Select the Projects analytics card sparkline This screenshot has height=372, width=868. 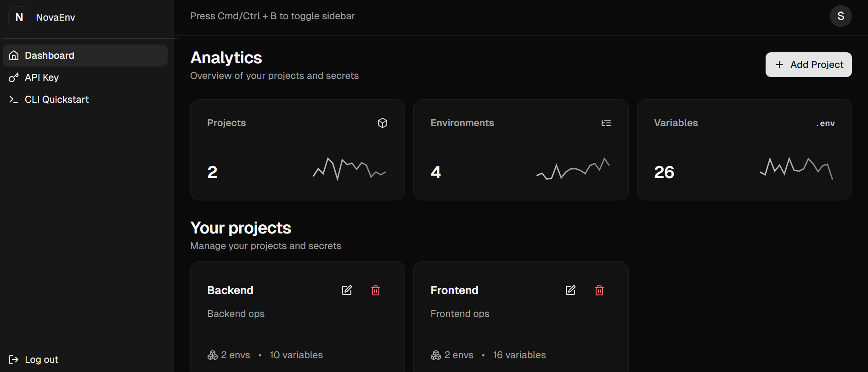[349, 169]
